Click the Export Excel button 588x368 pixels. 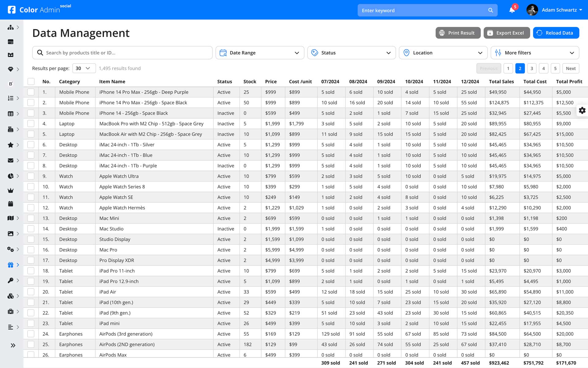click(507, 33)
